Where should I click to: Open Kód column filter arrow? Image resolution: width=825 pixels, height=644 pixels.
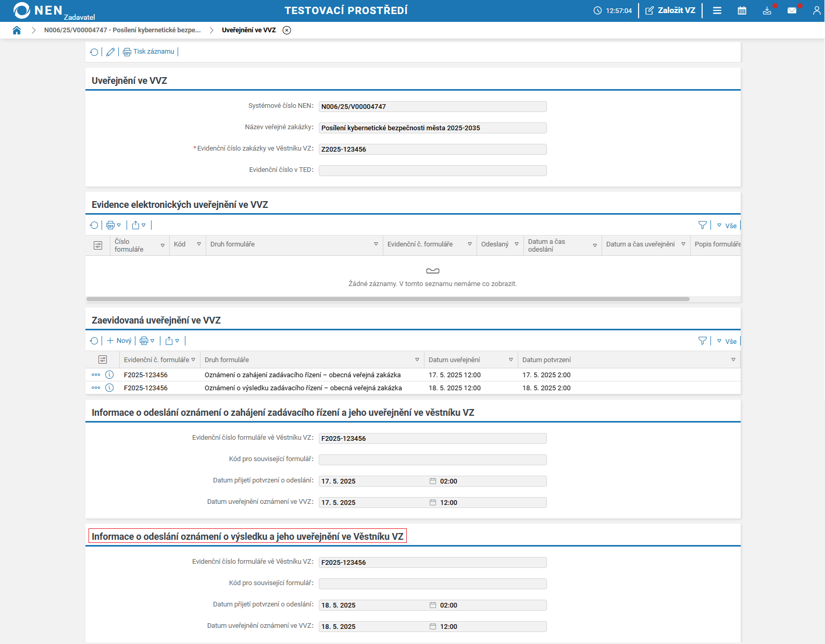tap(199, 244)
